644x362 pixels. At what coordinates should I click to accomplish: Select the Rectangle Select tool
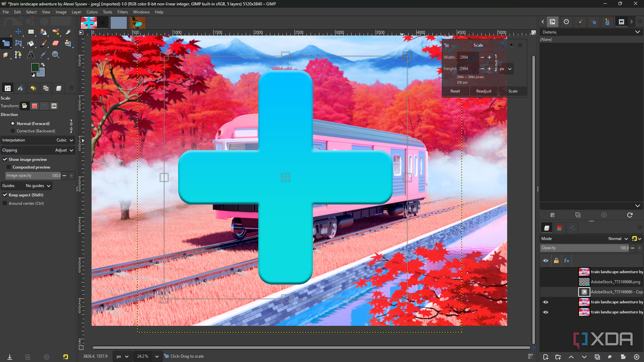tap(31, 32)
